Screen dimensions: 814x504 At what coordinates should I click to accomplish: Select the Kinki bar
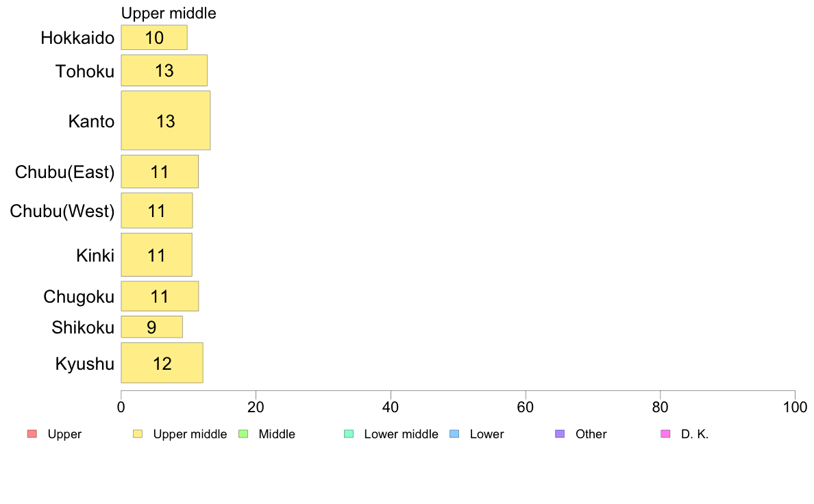(157, 255)
